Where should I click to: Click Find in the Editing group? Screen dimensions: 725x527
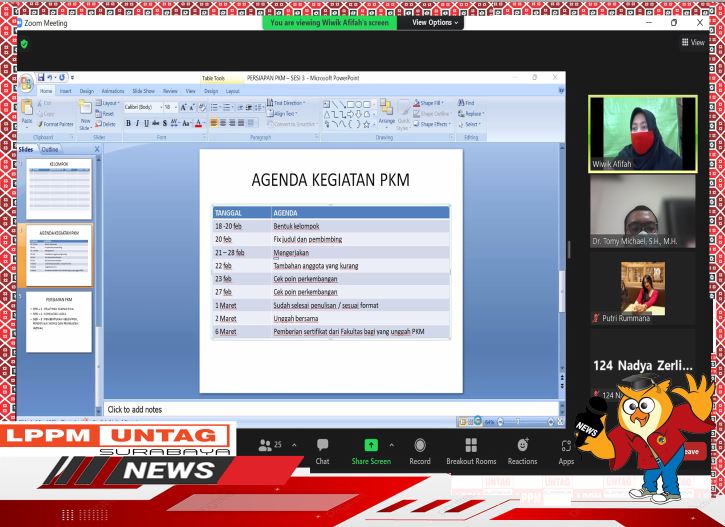[466, 103]
